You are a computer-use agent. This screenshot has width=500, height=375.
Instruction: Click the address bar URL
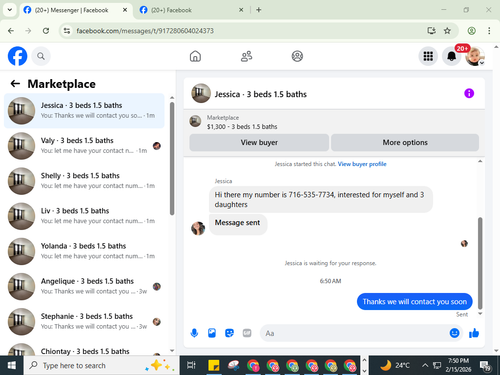click(x=145, y=31)
